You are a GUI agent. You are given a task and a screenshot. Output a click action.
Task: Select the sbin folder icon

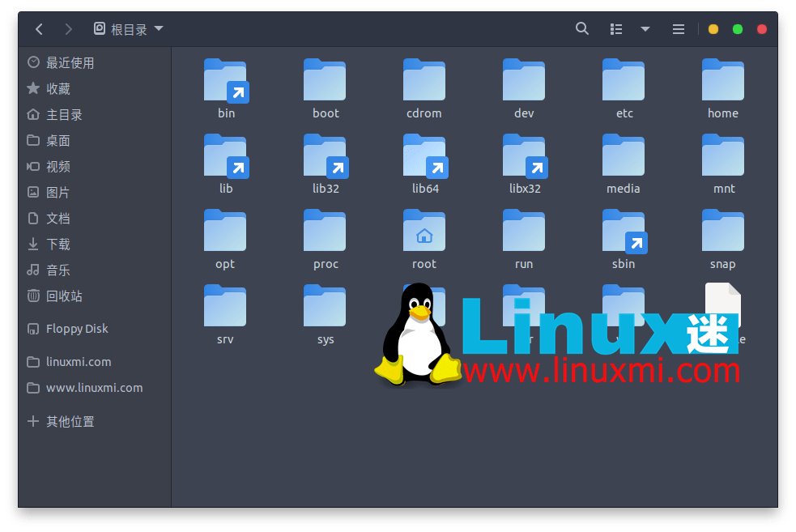pyautogui.click(x=624, y=231)
